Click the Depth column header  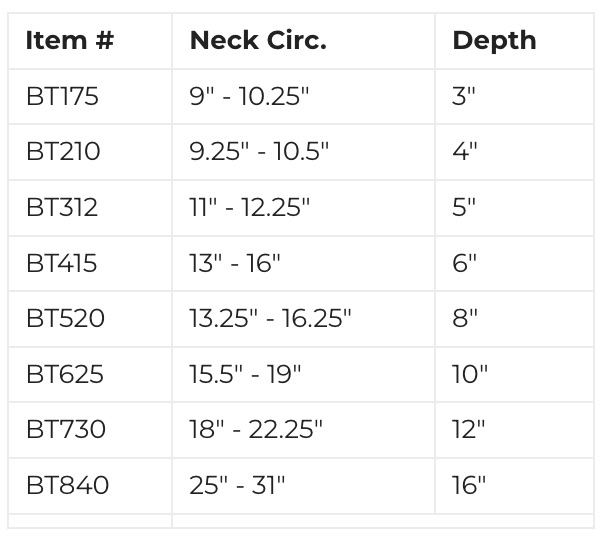click(x=494, y=41)
